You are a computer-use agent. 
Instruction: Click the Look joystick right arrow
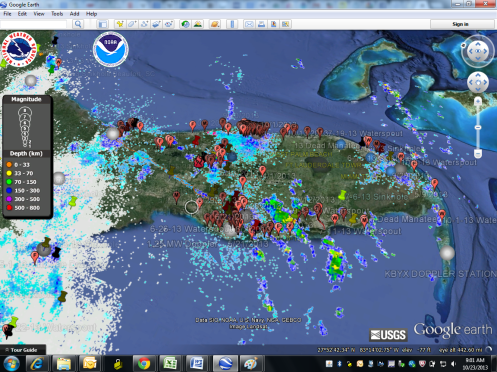coord(485,51)
